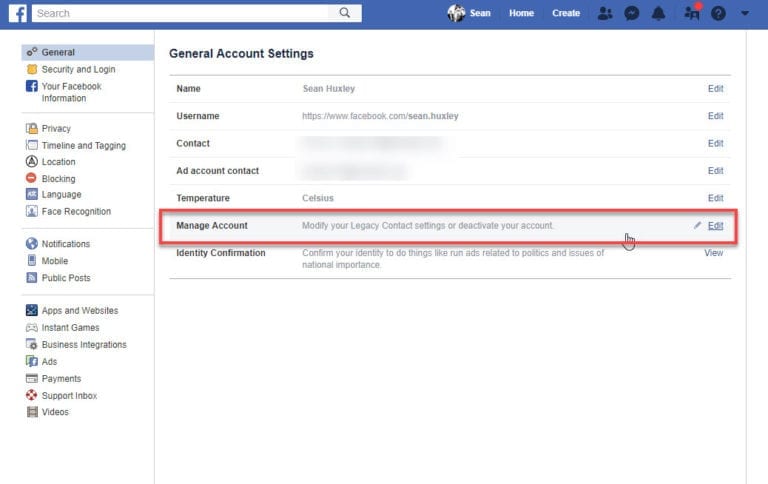Open Business Integrations settings label
This screenshot has width=768, height=484.
click(84, 344)
